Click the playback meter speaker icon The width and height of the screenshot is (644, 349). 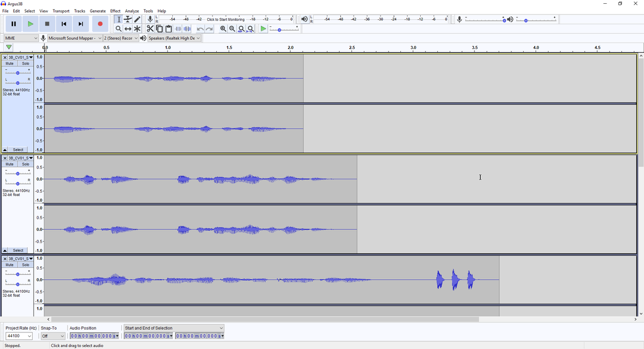304,19
